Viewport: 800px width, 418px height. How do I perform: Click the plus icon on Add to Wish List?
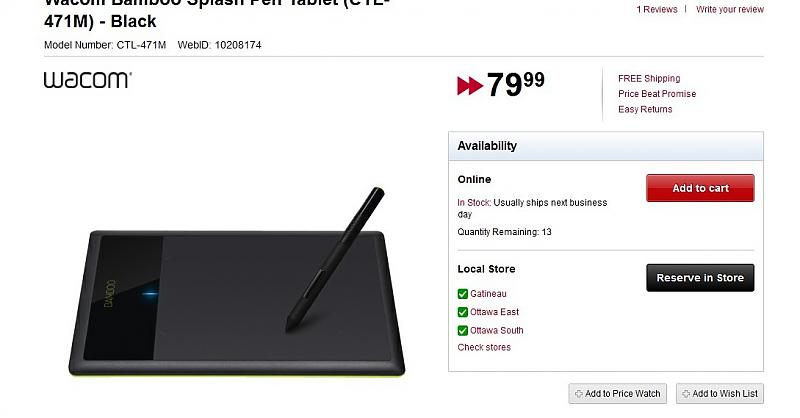(x=686, y=394)
